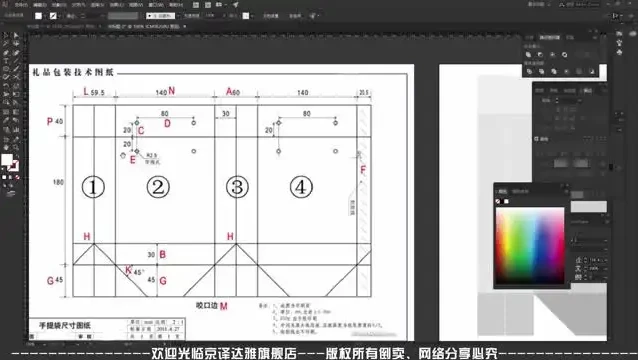Select the Eyedropper tool
The image size is (638, 360).
coord(6,120)
